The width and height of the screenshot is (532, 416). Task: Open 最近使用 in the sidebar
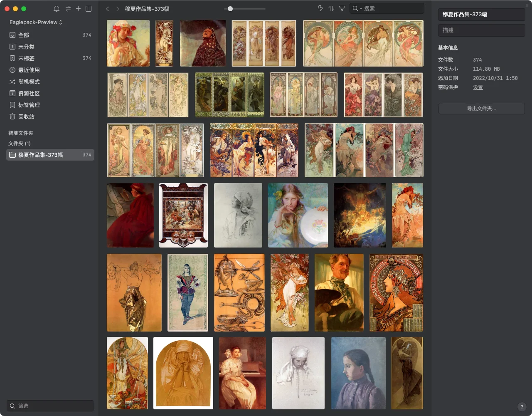coord(50,70)
